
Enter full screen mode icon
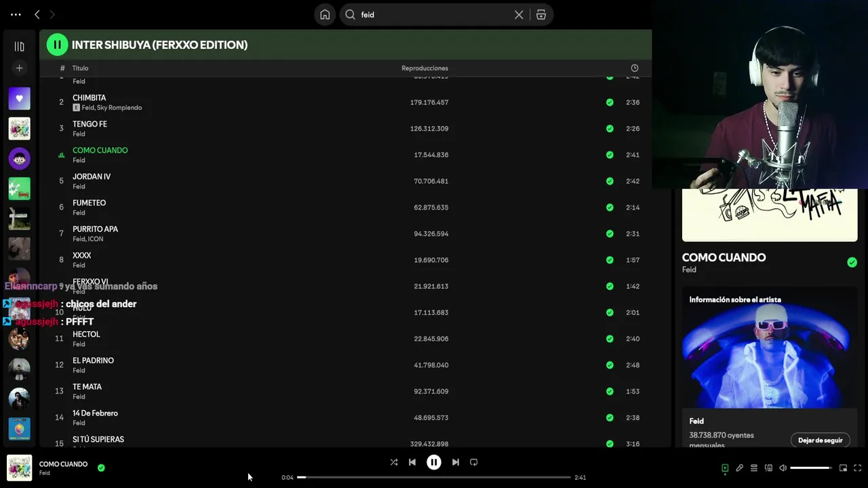tap(857, 468)
